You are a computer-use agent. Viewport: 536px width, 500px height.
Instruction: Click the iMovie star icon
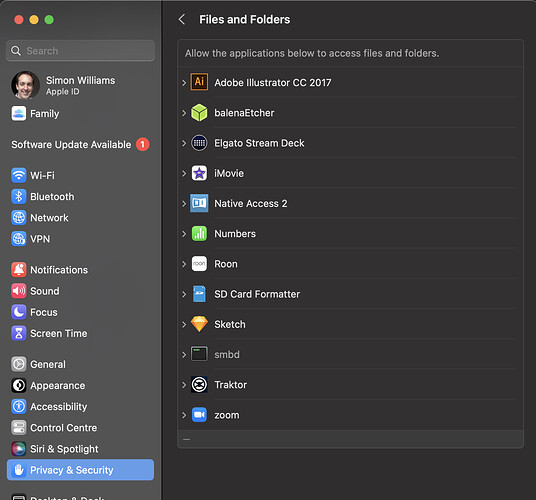(x=199, y=173)
